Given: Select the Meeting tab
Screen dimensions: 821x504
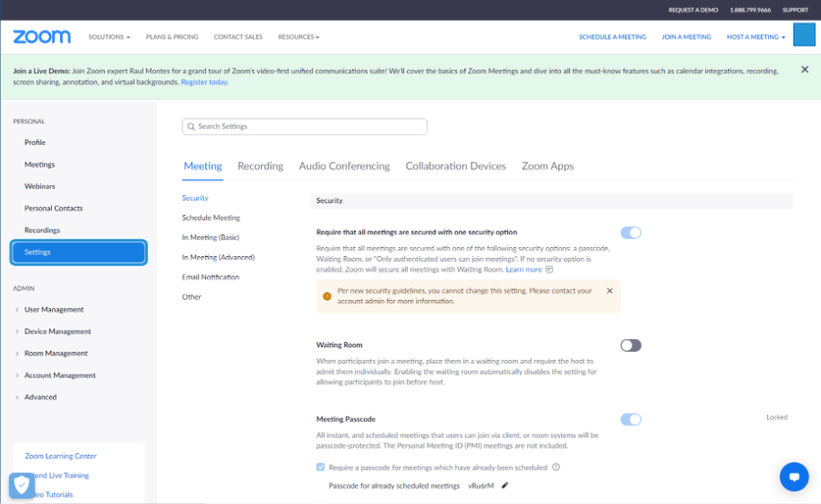Looking at the screenshot, I should 203,166.
